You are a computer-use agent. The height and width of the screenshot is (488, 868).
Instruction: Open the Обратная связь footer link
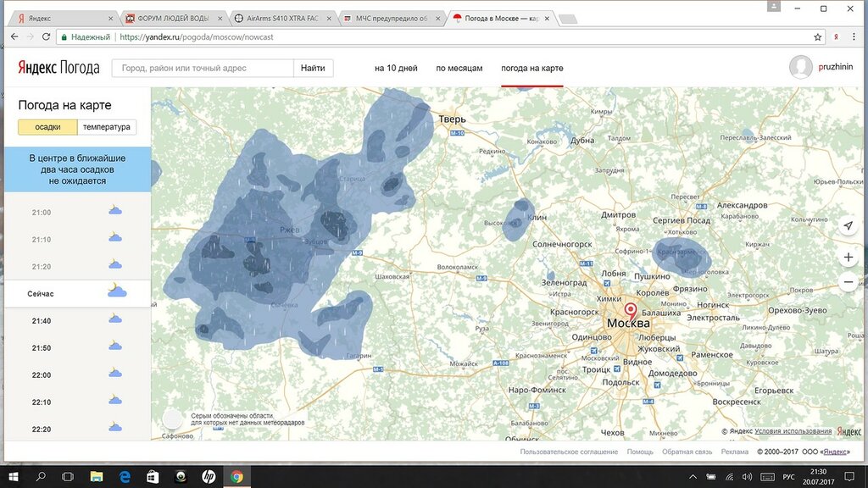(x=687, y=452)
